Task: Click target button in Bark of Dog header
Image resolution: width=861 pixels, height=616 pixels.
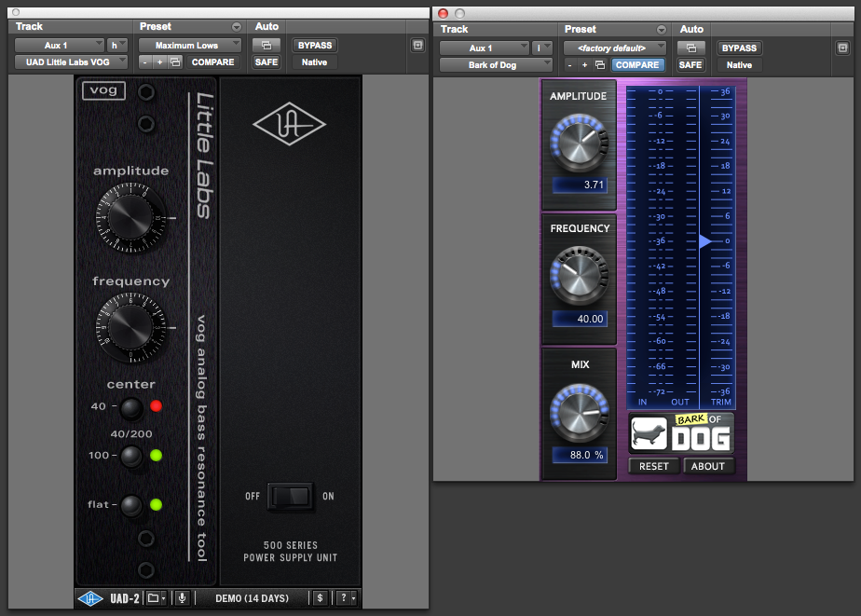Action: 843,48
